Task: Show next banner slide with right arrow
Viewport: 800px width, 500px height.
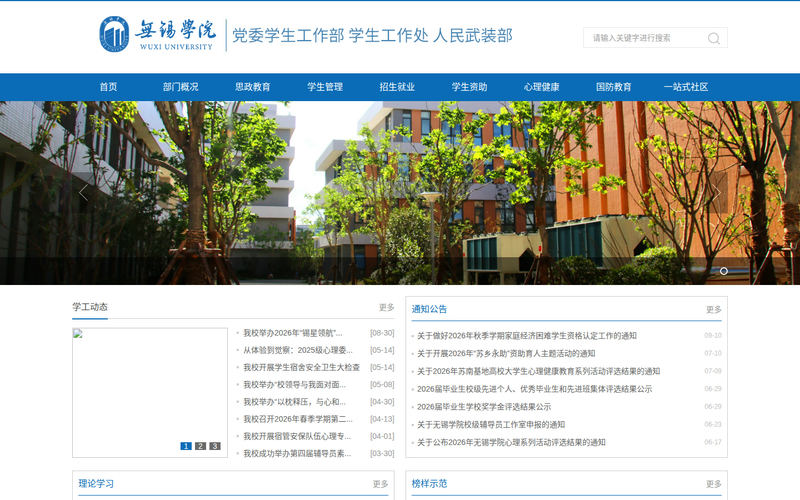Action: [x=716, y=193]
